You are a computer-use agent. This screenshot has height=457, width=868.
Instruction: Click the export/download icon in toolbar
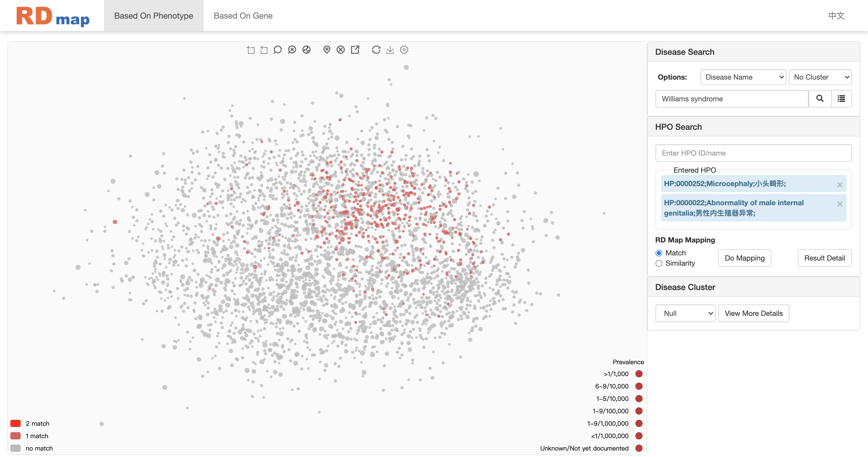390,50
